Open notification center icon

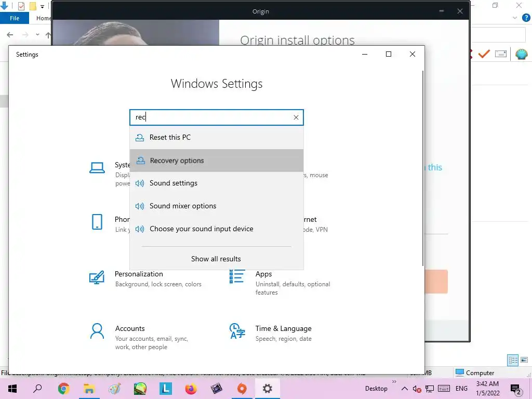click(x=516, y=389)
